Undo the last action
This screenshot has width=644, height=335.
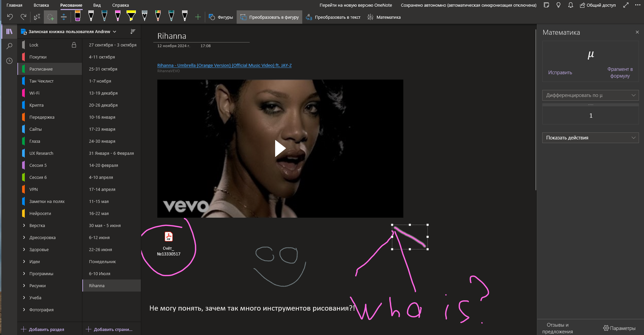point(10,17)
